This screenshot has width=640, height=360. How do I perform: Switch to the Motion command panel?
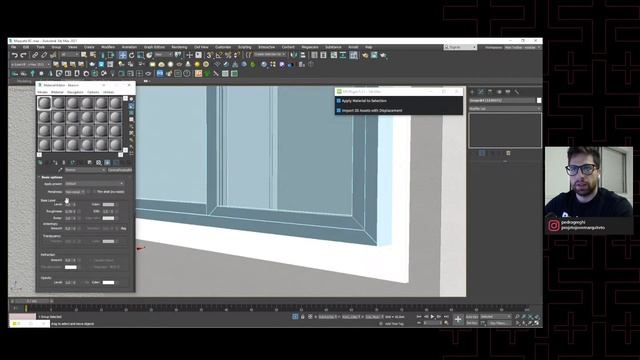[499, 92]
